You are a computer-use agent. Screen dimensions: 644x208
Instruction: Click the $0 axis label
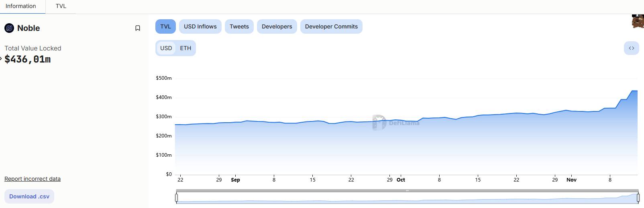tap(169, 174)
